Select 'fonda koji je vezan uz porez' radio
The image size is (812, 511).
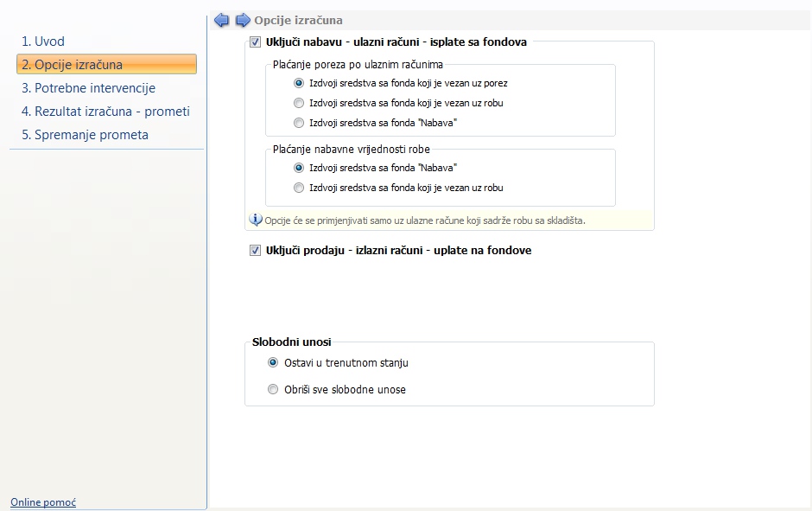pos(299,83)
